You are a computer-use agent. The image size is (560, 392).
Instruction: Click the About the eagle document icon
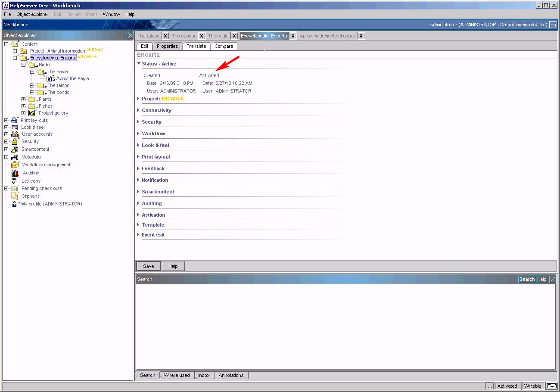coord(50,78)
